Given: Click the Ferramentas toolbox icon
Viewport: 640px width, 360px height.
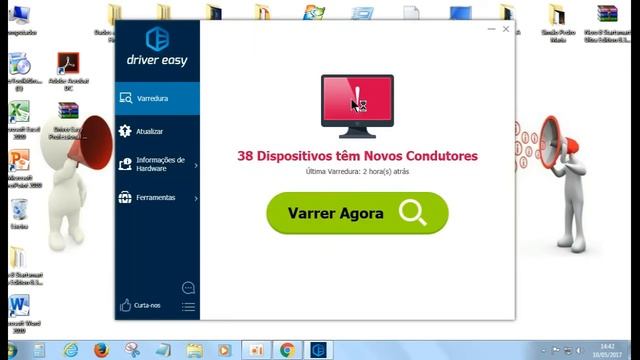Looking at the screenshot, I should click(x=125, y=198).
